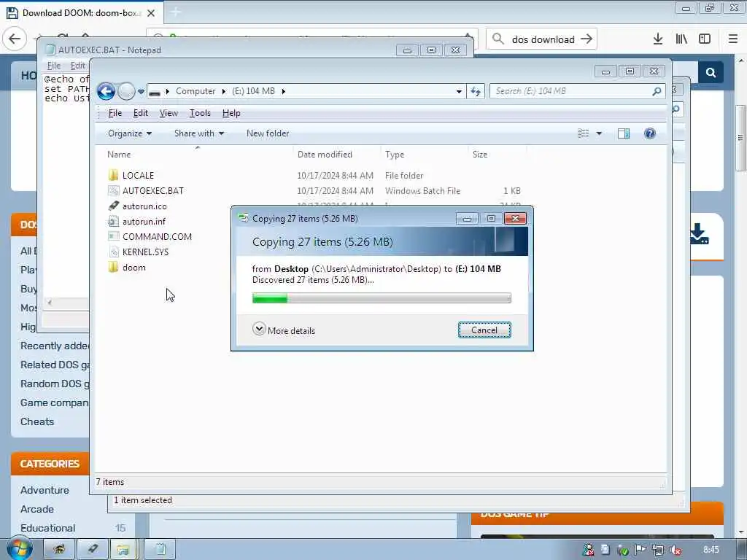This screenshot has width=747, height=560.
Task: Click the Action Center flag icon
Action: pyautogui.click(x=640, y=551)
